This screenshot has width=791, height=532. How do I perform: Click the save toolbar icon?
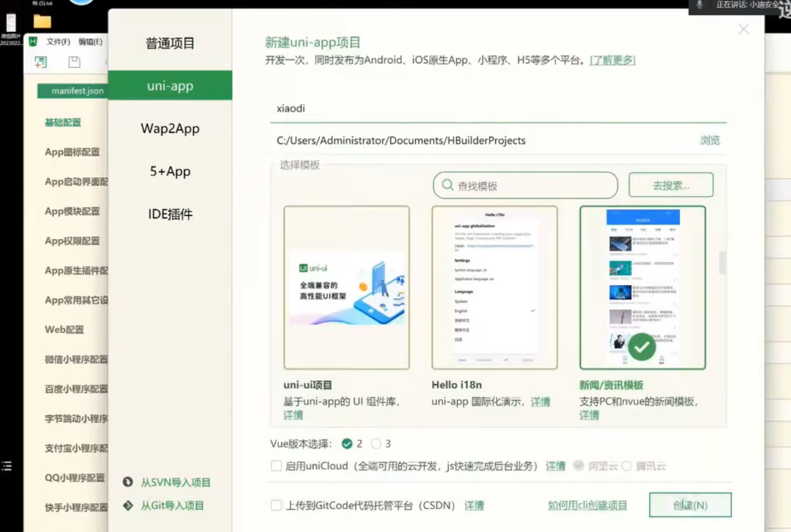tap(74, 62)
